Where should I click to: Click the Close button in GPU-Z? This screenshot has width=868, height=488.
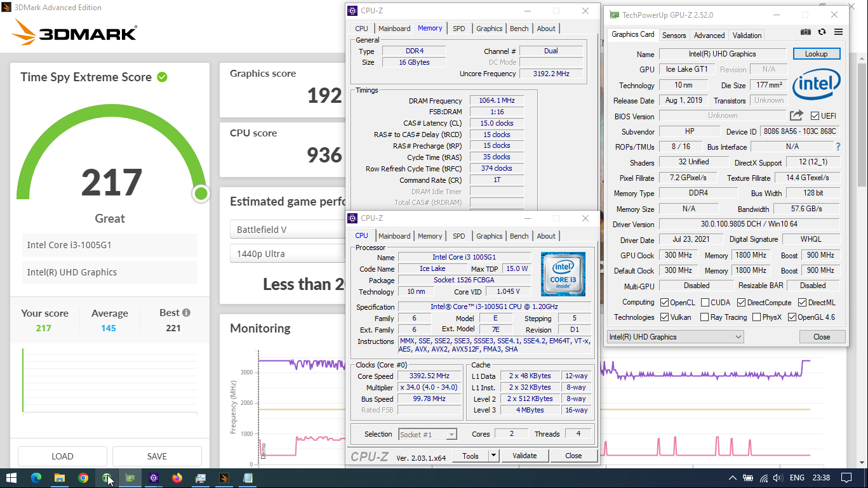[x=822, y=337]
